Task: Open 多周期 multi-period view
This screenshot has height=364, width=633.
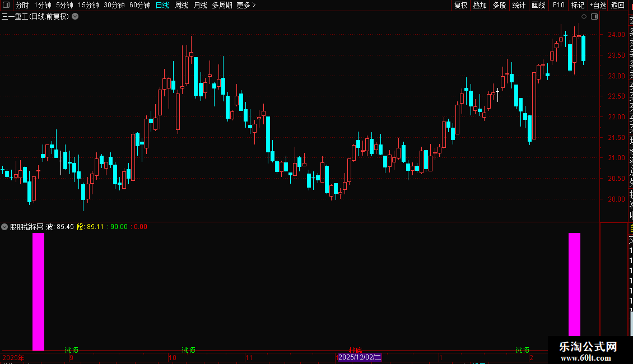Action: pyautogui.click(x=222, y=5)
